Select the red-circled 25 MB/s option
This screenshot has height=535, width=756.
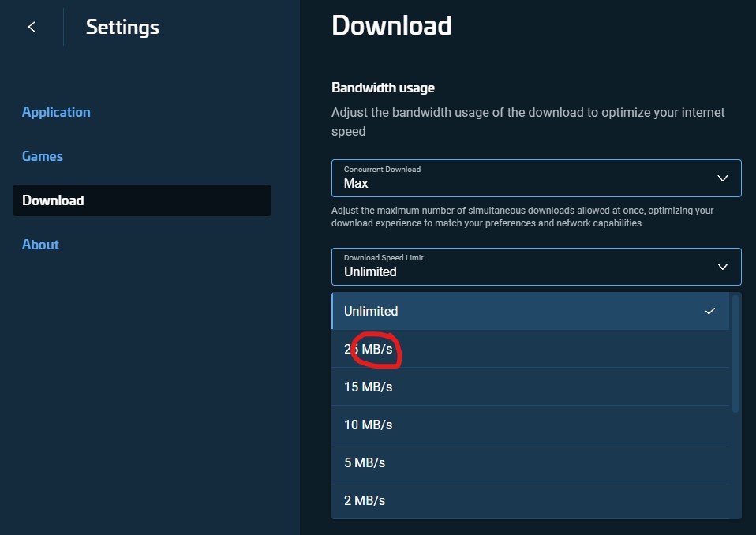click(368, 348)
